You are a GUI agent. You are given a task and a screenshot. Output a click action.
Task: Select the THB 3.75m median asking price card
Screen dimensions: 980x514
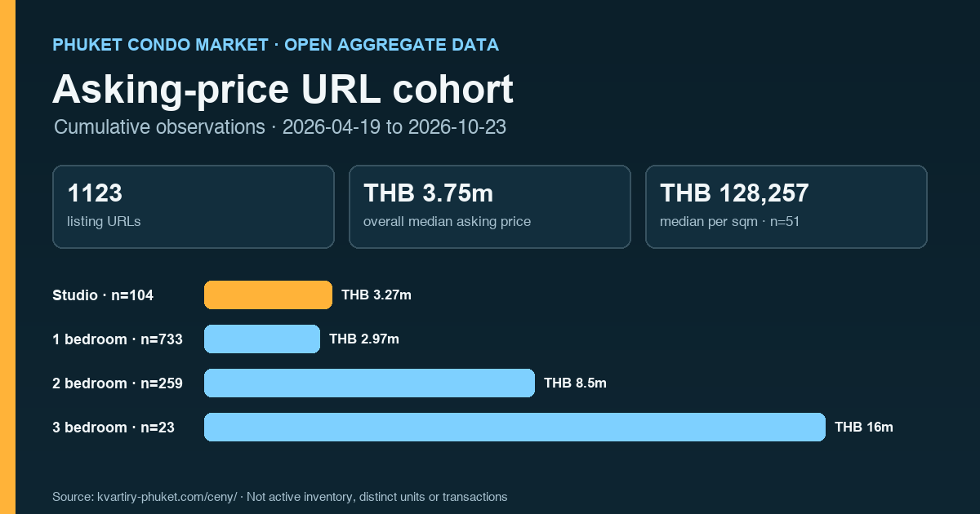[490, 206]
